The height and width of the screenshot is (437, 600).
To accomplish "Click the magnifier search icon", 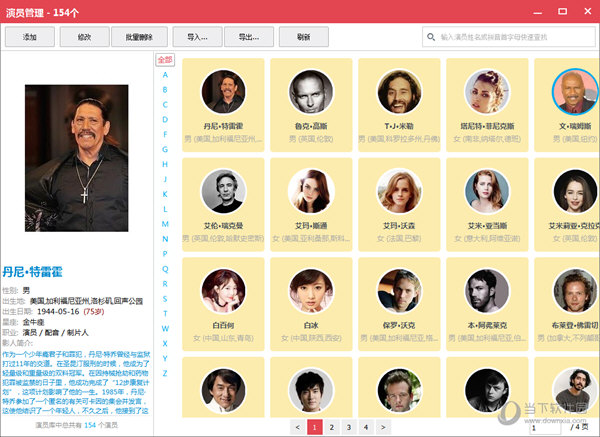I will tap(431, 37).
